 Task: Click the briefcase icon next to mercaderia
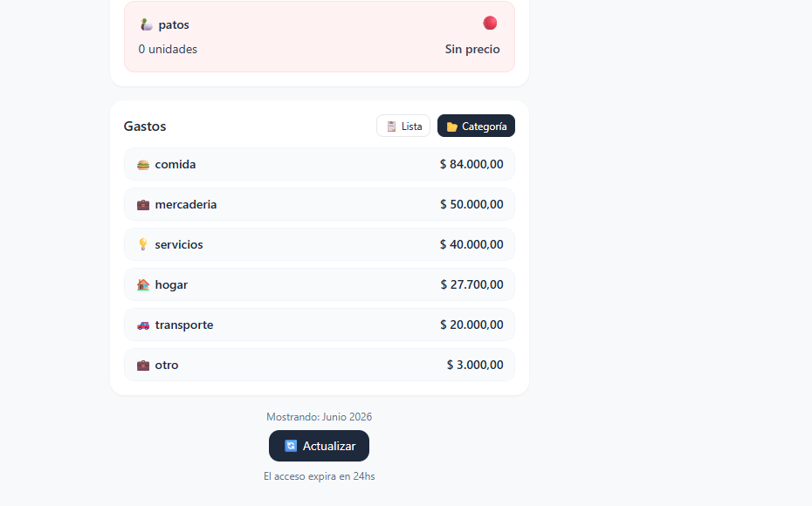click(x=143, y=205)
